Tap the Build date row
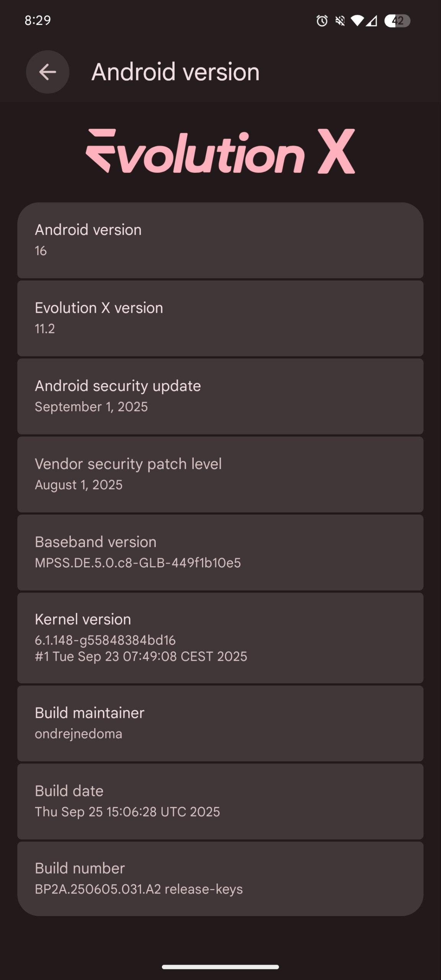Image resolution: width=441 pixels, height=980 pixels. point(220,801)
